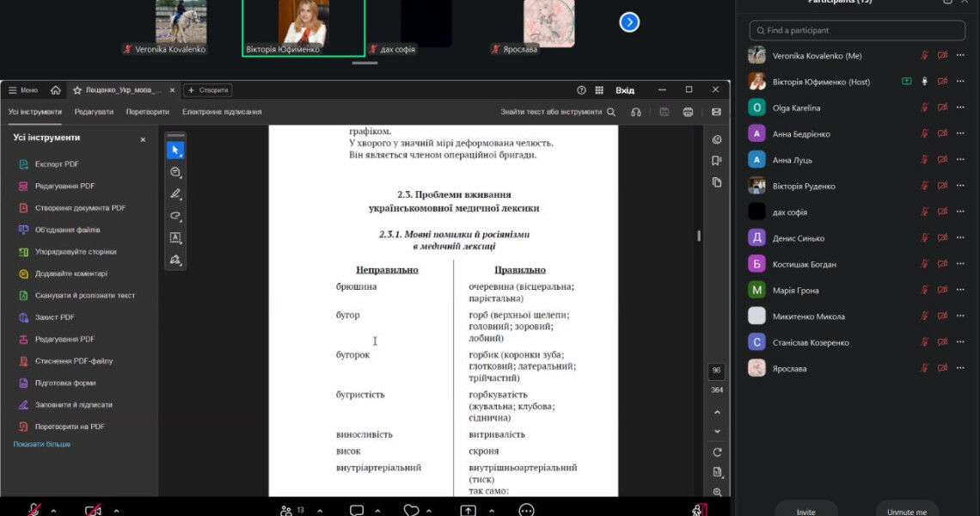Click video icon for Станіслав Козеренко
This screenshot has width=980, height=516.
pyautogui.click(x=942, y=342)
